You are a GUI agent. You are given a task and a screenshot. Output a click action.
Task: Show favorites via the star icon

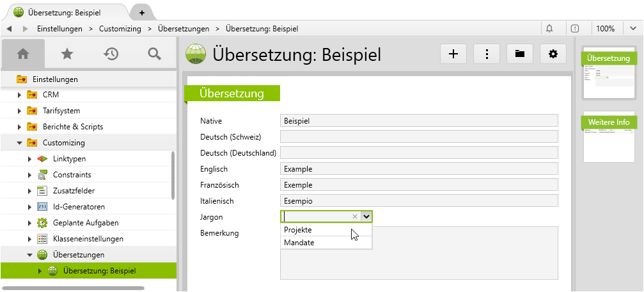click(x=67, y=54)
